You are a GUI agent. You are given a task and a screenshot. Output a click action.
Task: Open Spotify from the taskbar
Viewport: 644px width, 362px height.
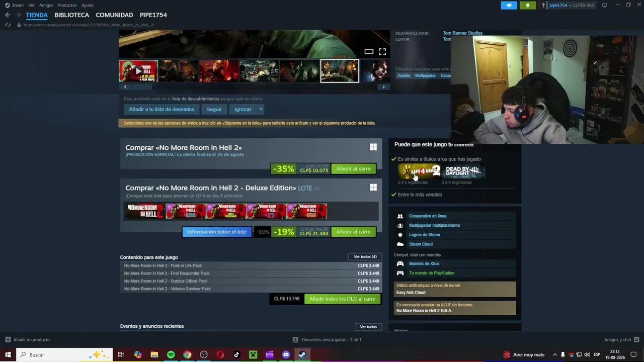point(171,354)
